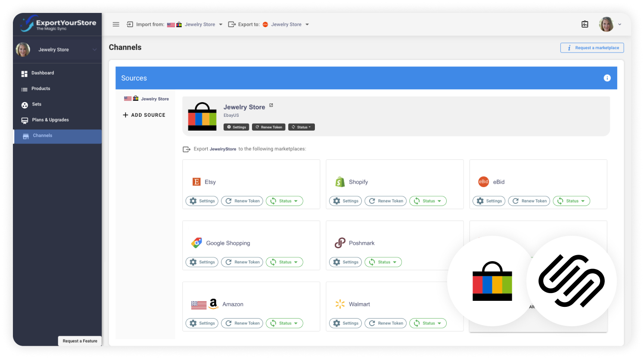Image resolution: width=644 pixels, height=359 pixels.
Task: Click ADD SOURCE button
Action: [144, 115]
